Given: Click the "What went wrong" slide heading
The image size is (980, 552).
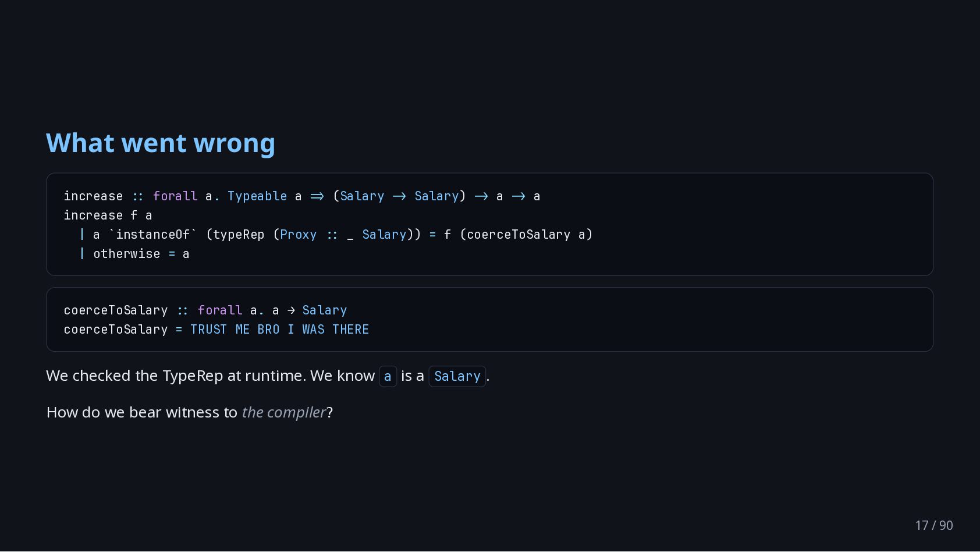Looking at the screenshot, I should (x=161, y=143).
